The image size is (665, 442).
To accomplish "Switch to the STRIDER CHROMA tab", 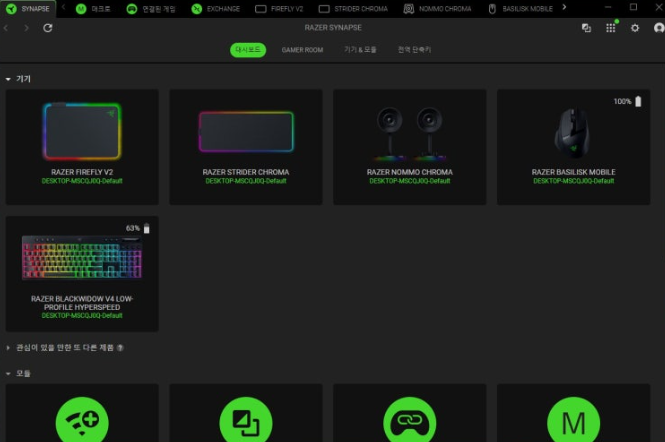I will tap(353, 8).
